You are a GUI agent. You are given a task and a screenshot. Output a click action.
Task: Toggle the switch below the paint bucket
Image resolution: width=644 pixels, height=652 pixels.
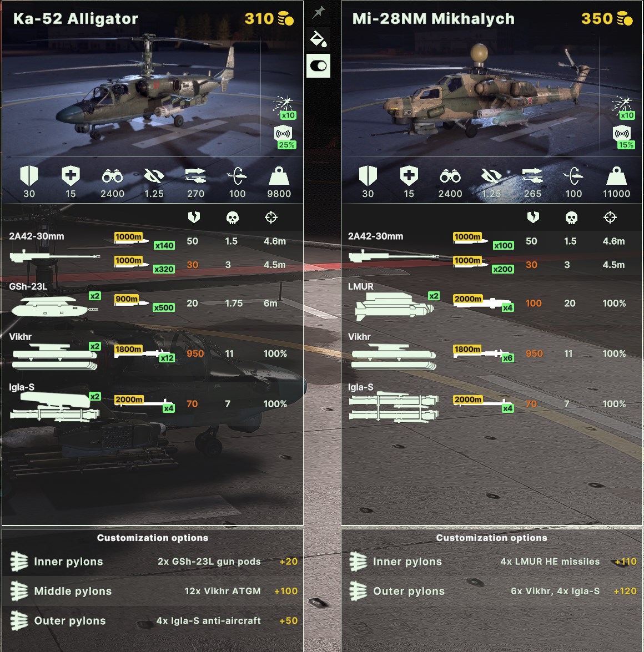(318, 65)
